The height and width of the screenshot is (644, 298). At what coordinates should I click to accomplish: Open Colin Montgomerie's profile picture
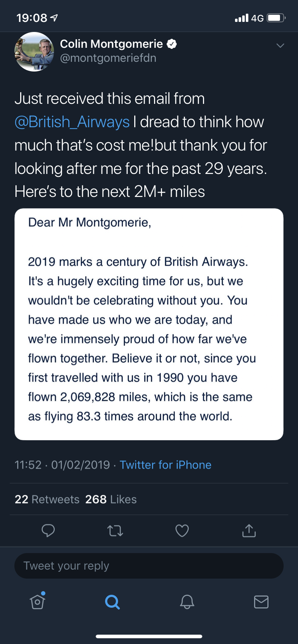coord(34,52)
